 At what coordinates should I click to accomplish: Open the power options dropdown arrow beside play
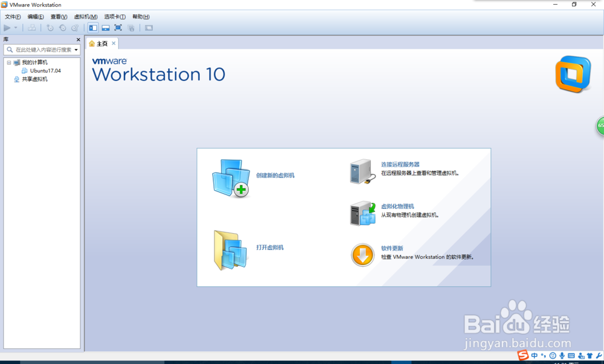point(16,28)
